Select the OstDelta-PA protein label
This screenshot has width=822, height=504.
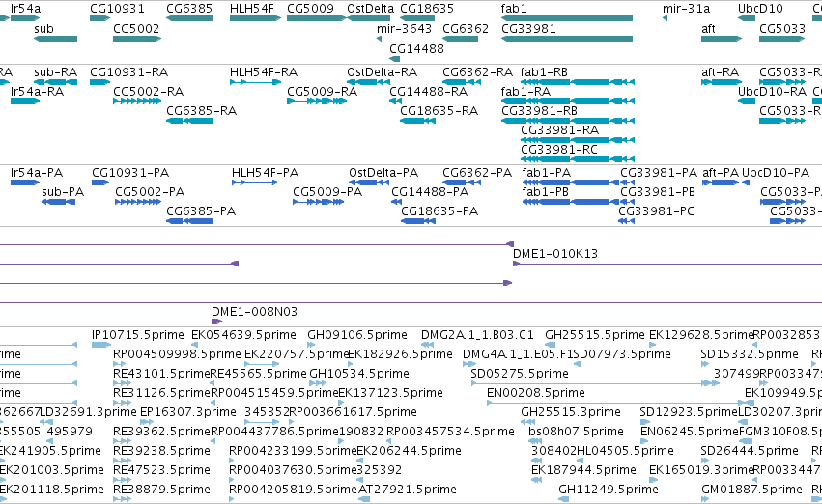383,173
